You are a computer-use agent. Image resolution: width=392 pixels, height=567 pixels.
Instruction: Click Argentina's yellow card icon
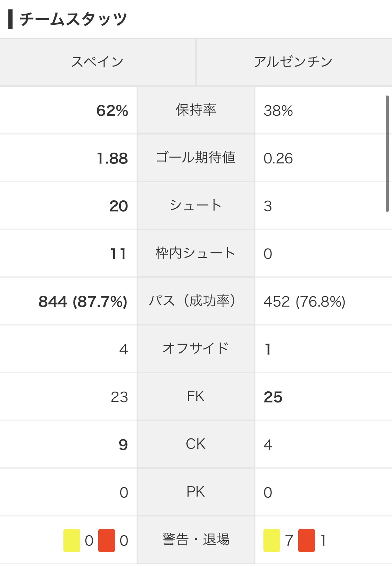coord(272,540)
